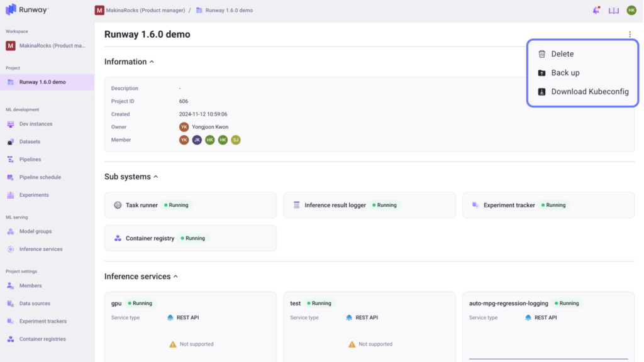Open the documentation book icon
This screenshot has height=362, width=644.
tap(613, 10)
